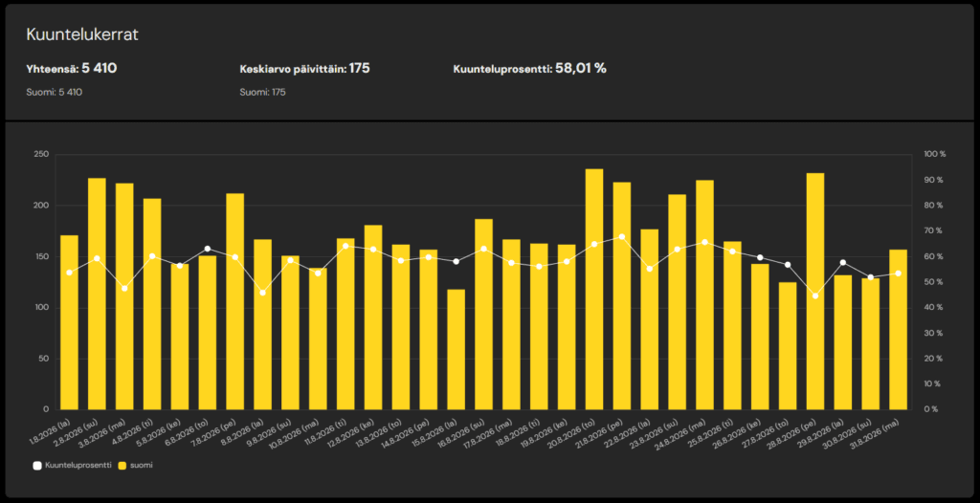Screen dimensions: 980x503
Task: Click the 'Keskiarvo päivittäin: 175' value
Action: click(305, 68)
